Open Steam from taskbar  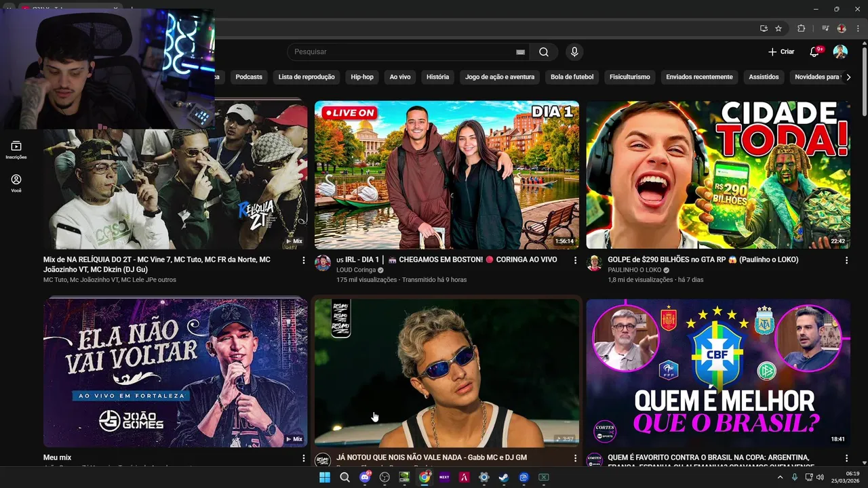click(503, 477)
